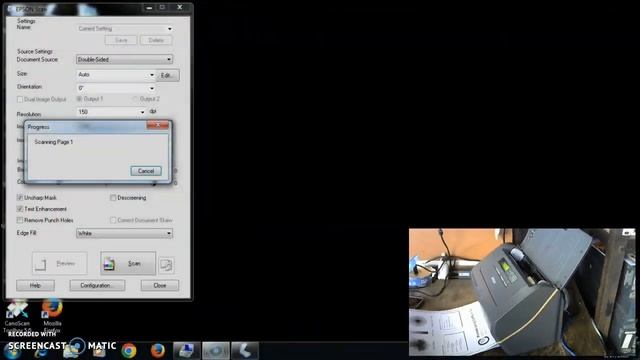Enable the Remove Punch Holes checkbox
The height and width of the screenshot is (360, 640).
coord(20,220)
